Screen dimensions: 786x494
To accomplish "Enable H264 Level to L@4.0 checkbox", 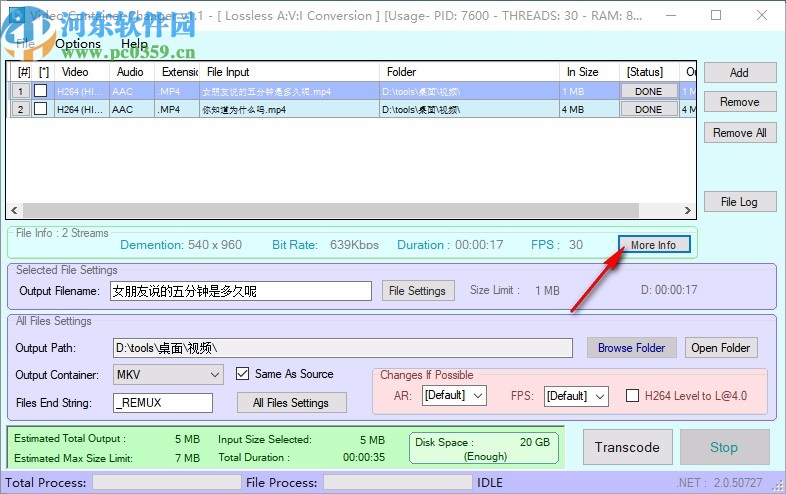I will click(633, 396).
